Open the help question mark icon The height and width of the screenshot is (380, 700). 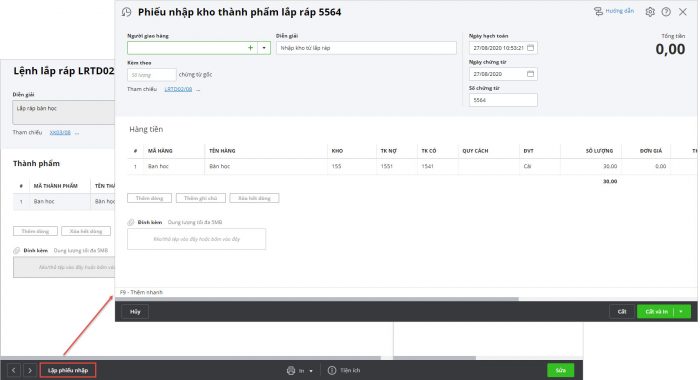[x=666, y=12]
